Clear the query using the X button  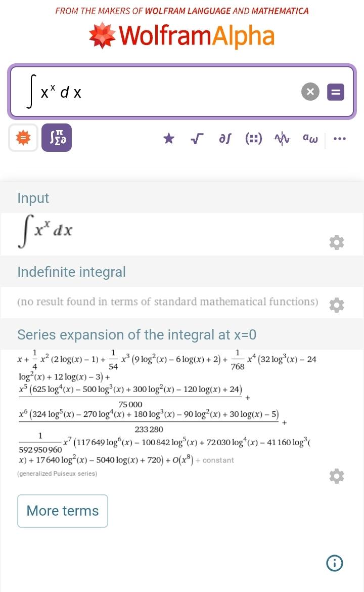[310, 92]
